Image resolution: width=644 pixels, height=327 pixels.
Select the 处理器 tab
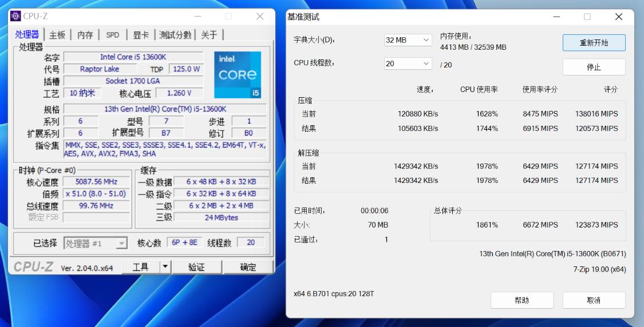point(27,34)
